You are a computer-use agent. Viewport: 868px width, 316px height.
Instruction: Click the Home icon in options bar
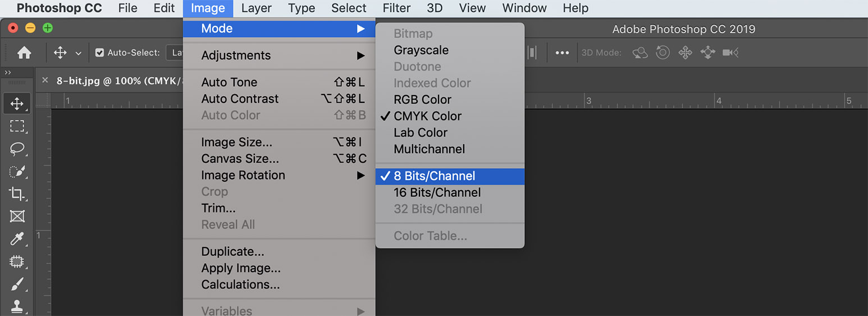coord(24,53)
